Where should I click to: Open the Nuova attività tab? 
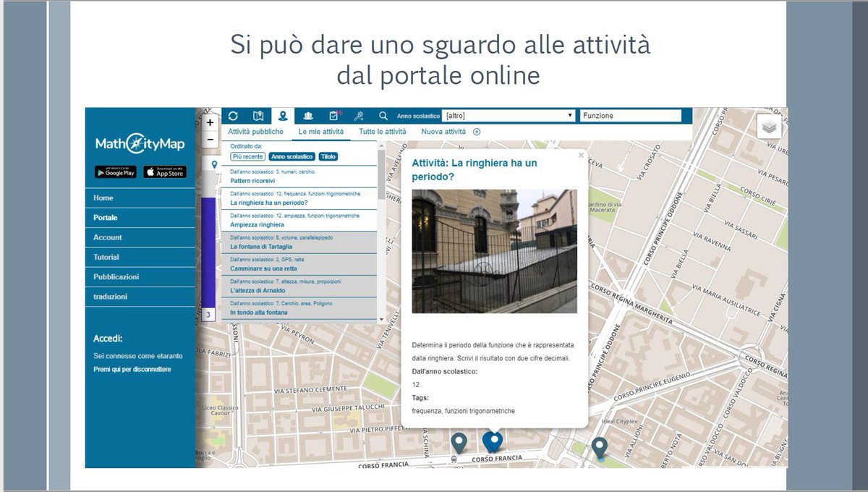click(x=443, y=132)
